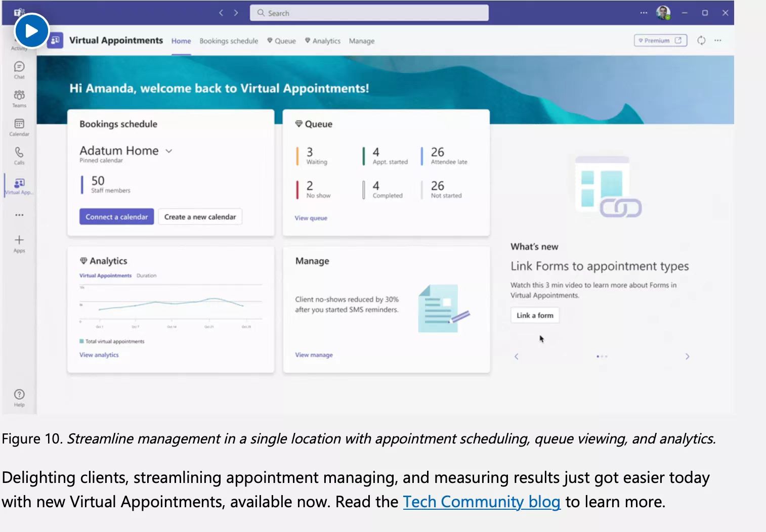Open the title bar more options ellipsis

644,13
